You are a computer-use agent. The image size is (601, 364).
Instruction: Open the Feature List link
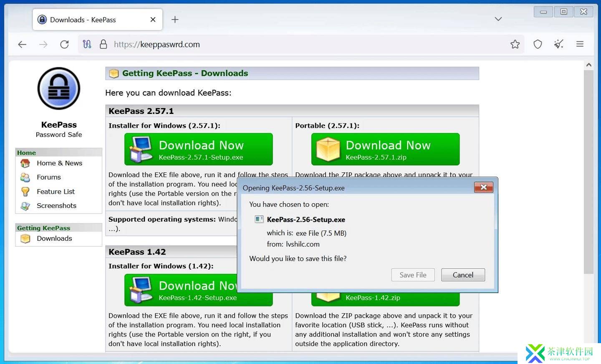56,192
